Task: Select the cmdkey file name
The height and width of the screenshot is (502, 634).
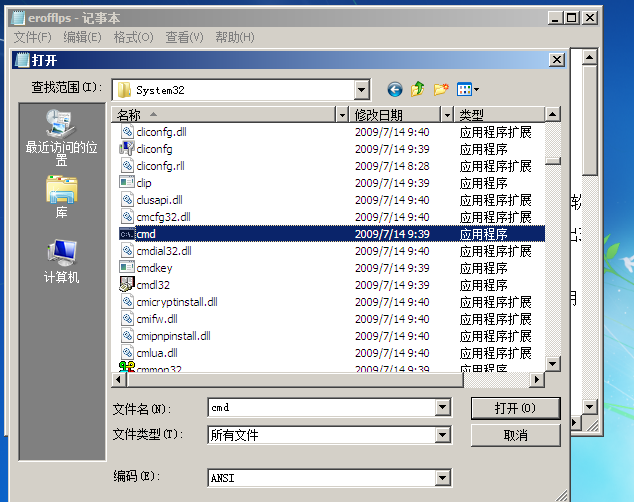Action: tap(154, 268)
